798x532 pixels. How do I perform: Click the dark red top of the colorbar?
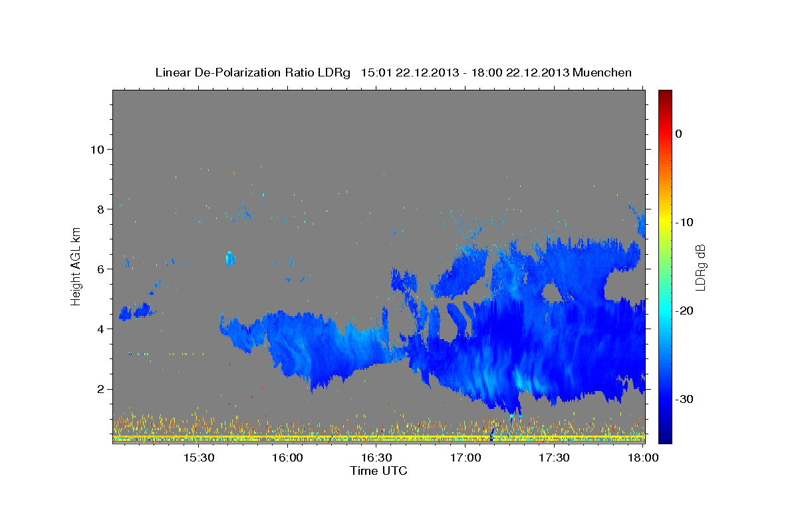pos(665,94)
